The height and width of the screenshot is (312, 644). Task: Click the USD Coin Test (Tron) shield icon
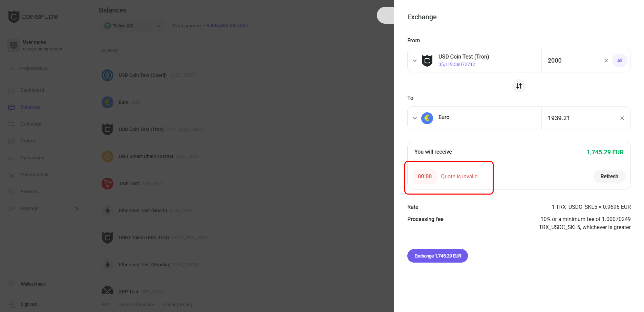pos(427,61)
